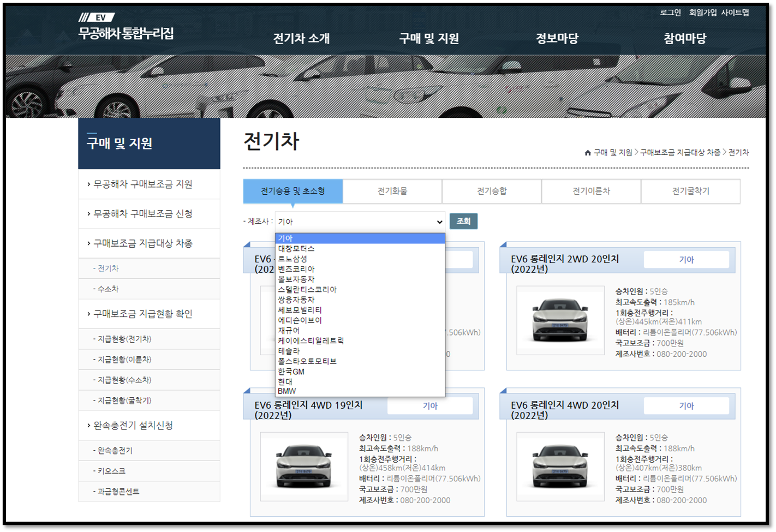Click 로그인 link
This screenshot has width=776, height=532.
pyautogui.click(x=671, y=13)
